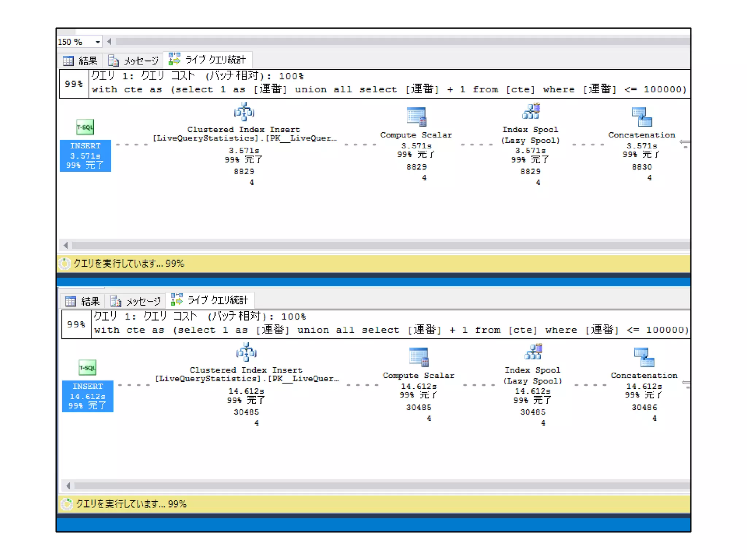Click the Concatenation operator icon in top plan
The width and height of the screenshot is (747, 560).
point(642,117)
